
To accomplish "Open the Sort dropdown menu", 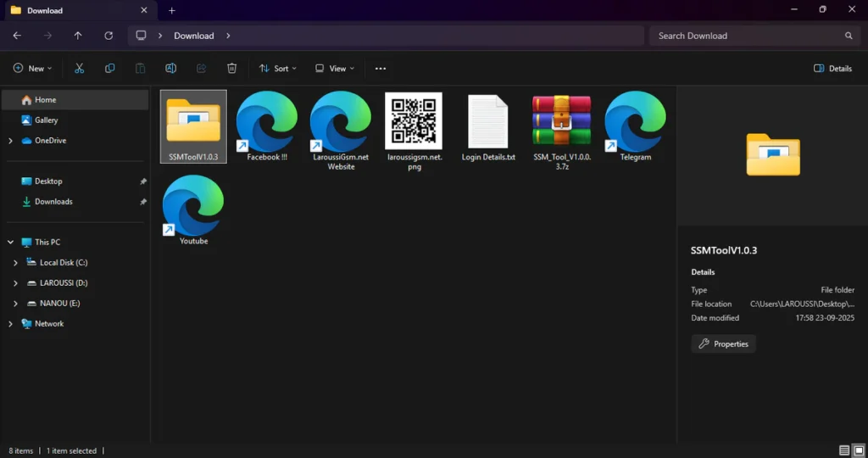I will pyautogui.click(x=277, y=68).
